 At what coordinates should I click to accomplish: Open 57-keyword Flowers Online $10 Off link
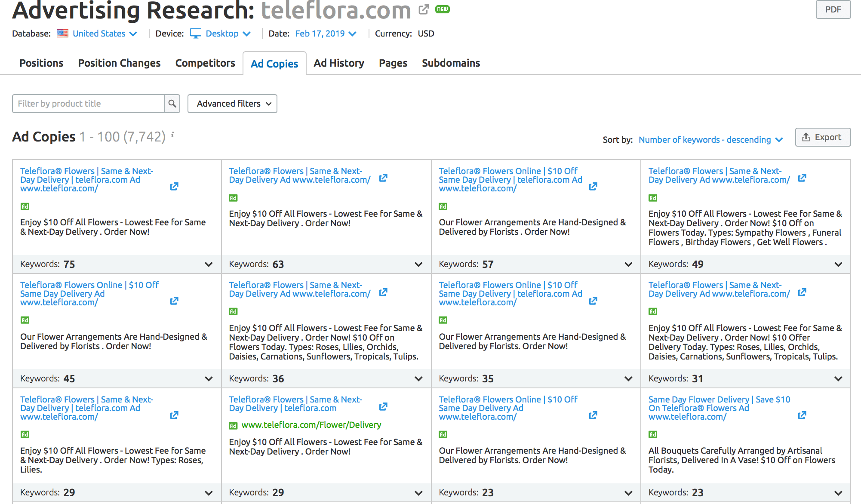510,180
